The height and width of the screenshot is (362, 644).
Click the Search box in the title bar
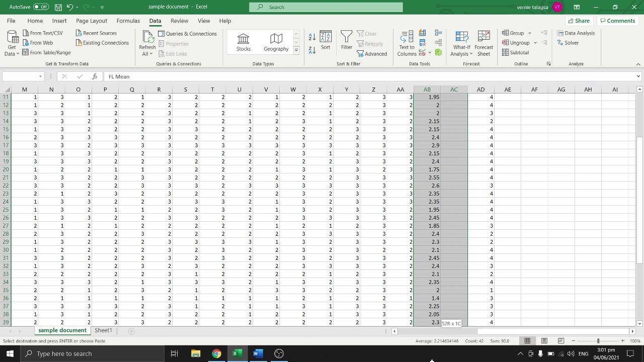coord(326,7)
